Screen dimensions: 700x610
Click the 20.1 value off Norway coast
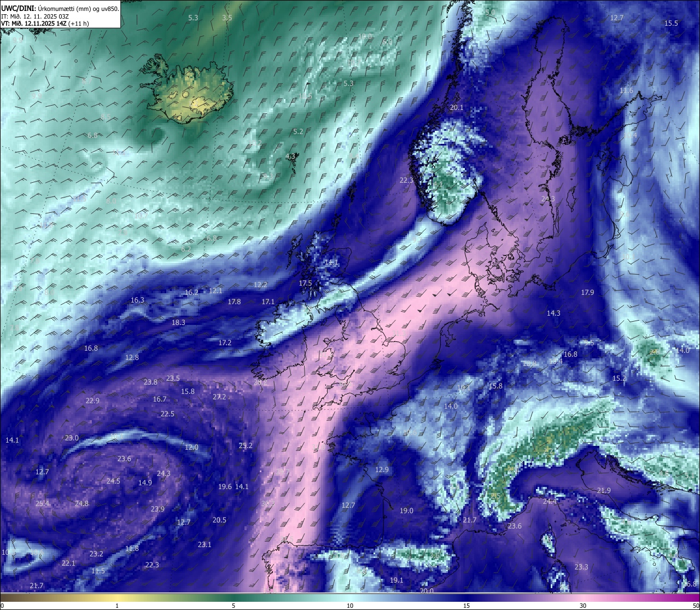pyautogui.click(x=457, y=108)
